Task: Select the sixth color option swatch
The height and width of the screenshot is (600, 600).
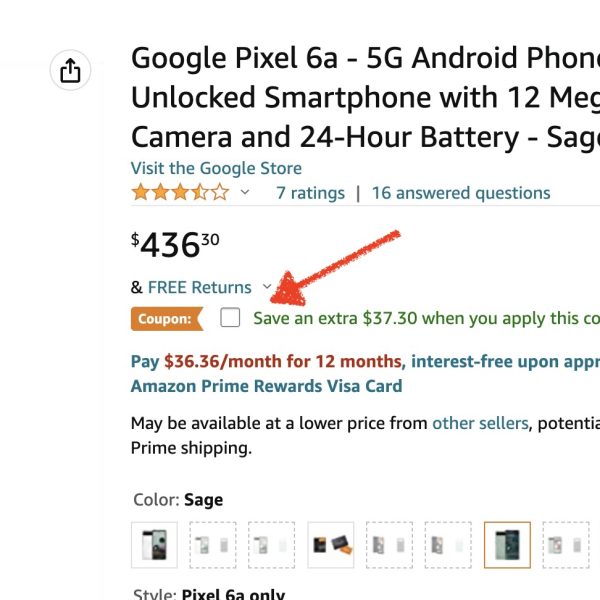Action: 448,545
